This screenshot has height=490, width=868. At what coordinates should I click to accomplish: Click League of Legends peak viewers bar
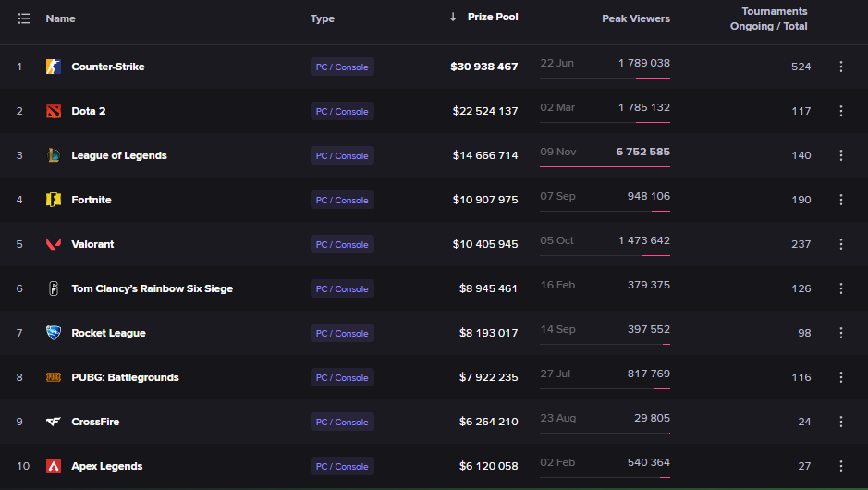(605, 167)
